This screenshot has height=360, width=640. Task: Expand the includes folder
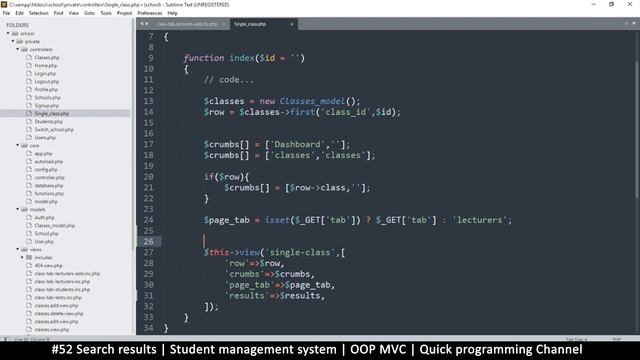22,258
